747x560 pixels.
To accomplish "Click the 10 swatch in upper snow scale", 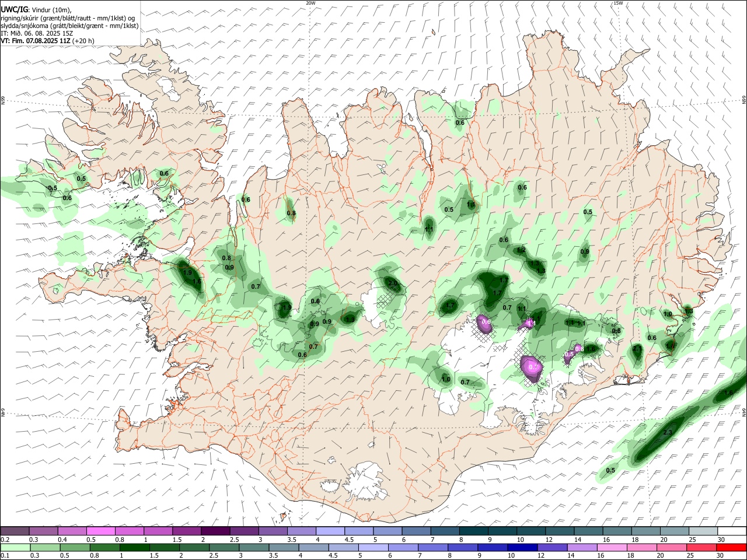I will (530, 531).
